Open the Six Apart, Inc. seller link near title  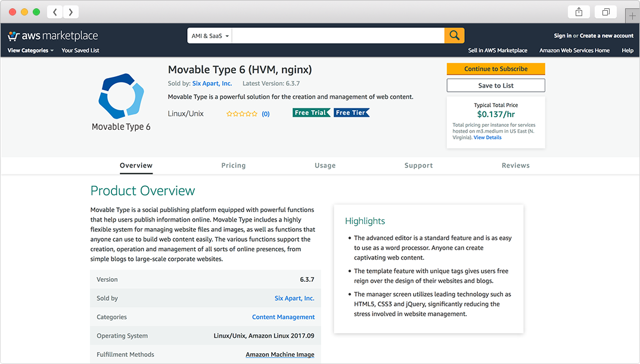[x=212, y=83]
